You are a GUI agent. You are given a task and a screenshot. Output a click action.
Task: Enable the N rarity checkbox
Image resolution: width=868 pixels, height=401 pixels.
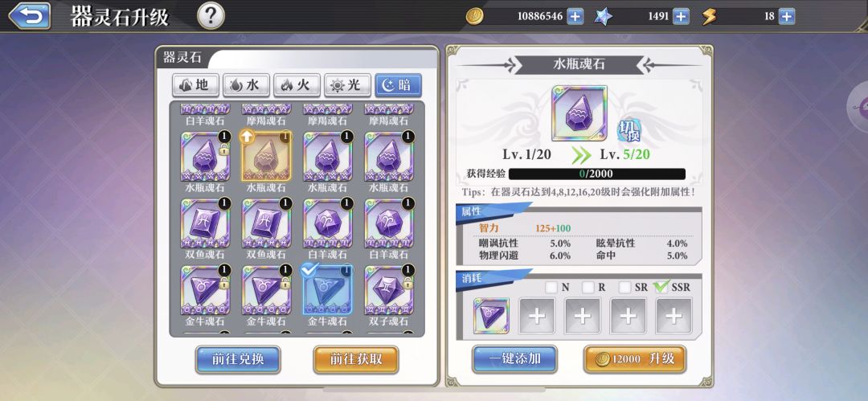(551, 288)
